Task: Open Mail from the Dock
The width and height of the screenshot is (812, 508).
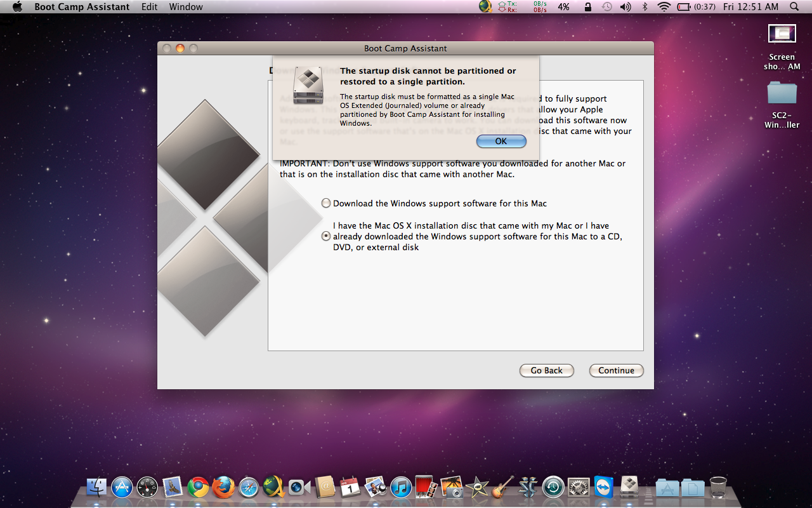Action: point(172,487)
